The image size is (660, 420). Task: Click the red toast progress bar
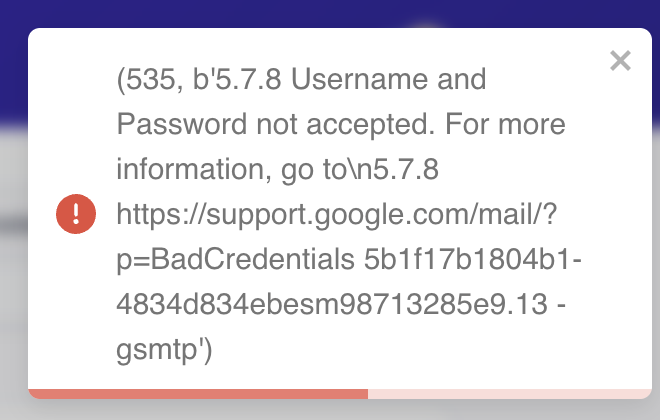198,393
